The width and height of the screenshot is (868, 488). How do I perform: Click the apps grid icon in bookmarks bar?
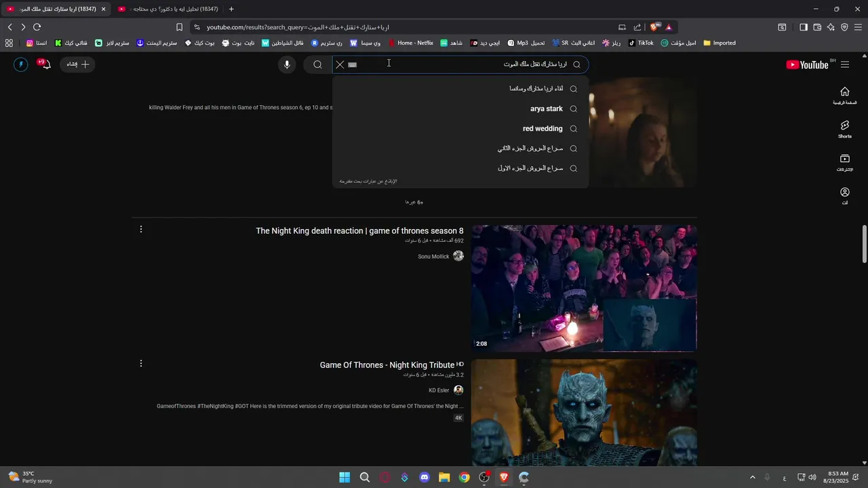(9, 43)
